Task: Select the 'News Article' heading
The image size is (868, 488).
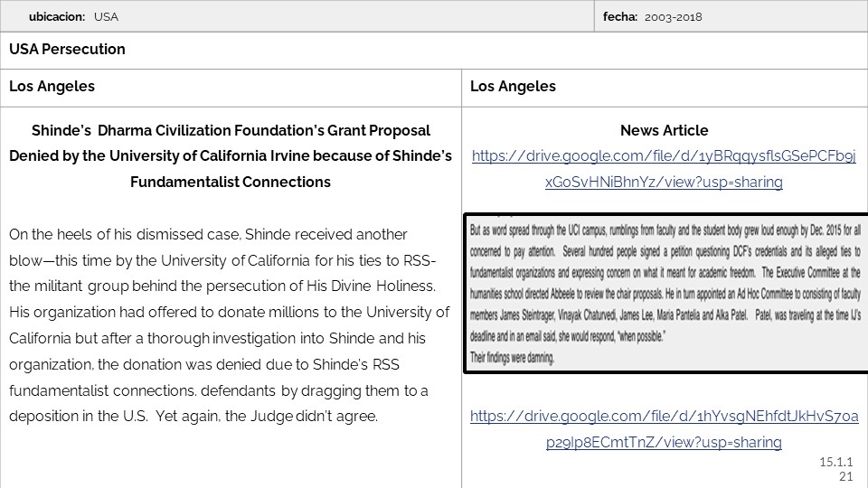Action: coord(664,131)
